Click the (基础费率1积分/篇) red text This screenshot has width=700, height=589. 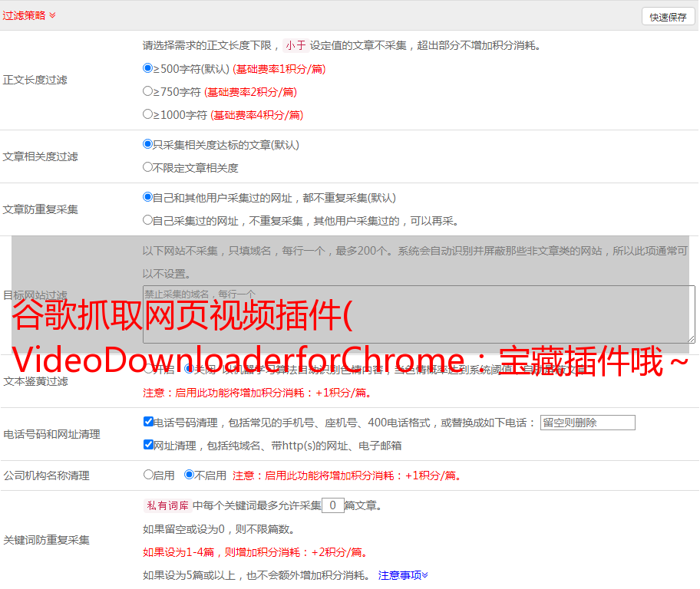pos(279,69)
